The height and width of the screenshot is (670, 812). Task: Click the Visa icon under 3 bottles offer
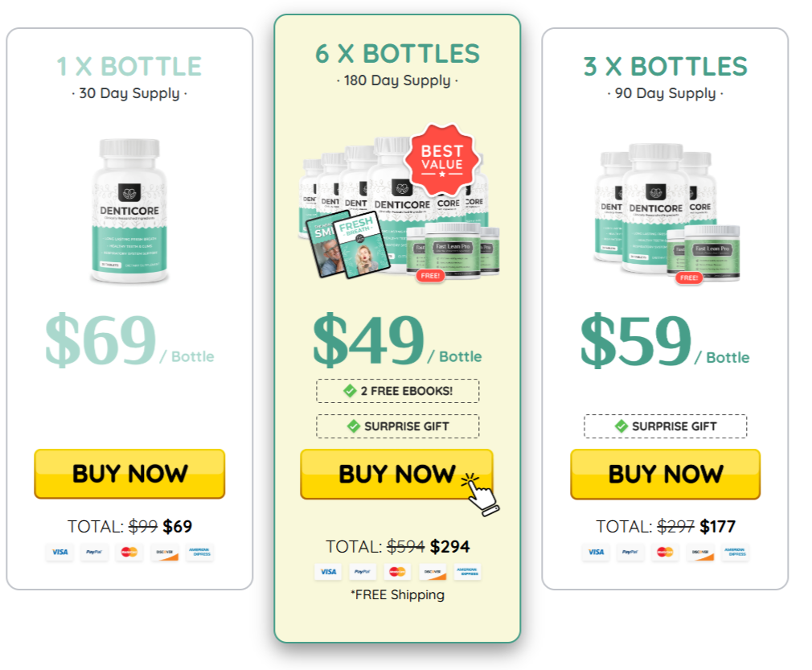596,552
